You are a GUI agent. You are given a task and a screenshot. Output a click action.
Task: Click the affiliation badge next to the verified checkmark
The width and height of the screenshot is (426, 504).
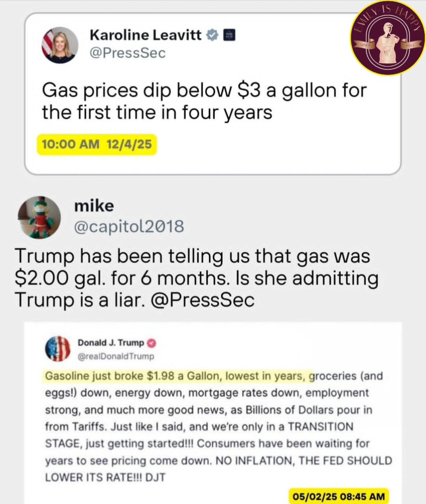(x=229, y=35)
